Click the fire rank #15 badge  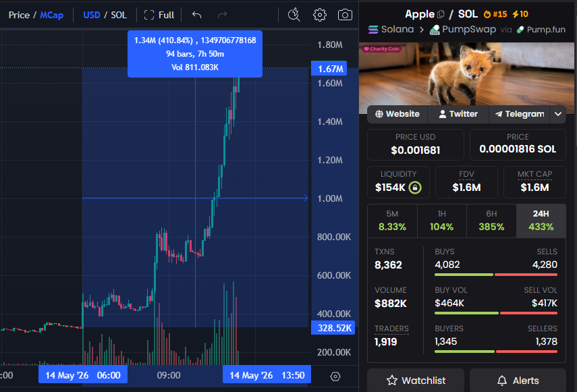(495, 14)
